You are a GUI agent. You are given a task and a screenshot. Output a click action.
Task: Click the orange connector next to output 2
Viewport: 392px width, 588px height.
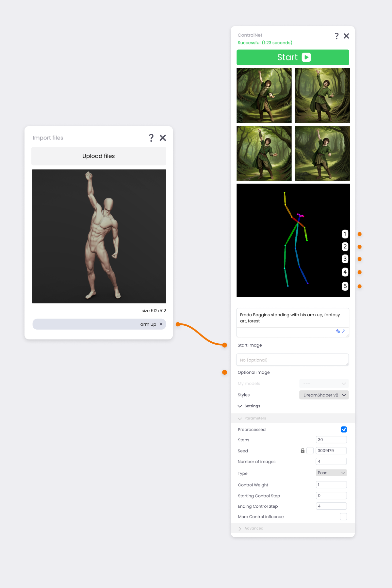360,247
